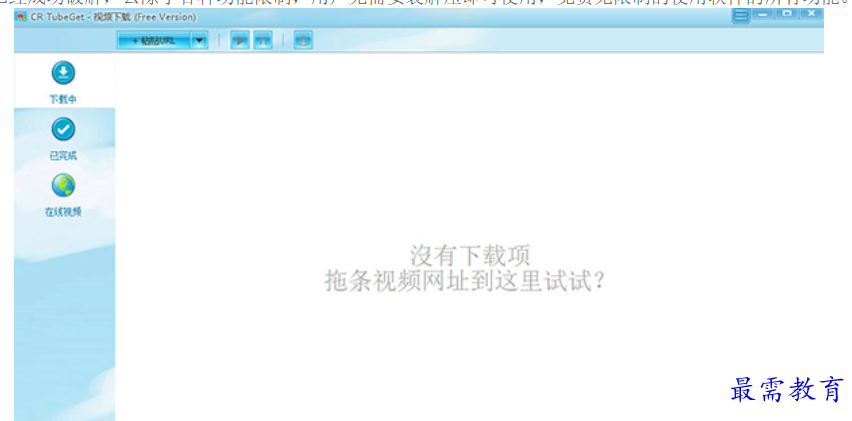The width and height of the screenshot is (852, 421).
Task: Maximize the CR TubeGet window
Action: pos(787,14)
